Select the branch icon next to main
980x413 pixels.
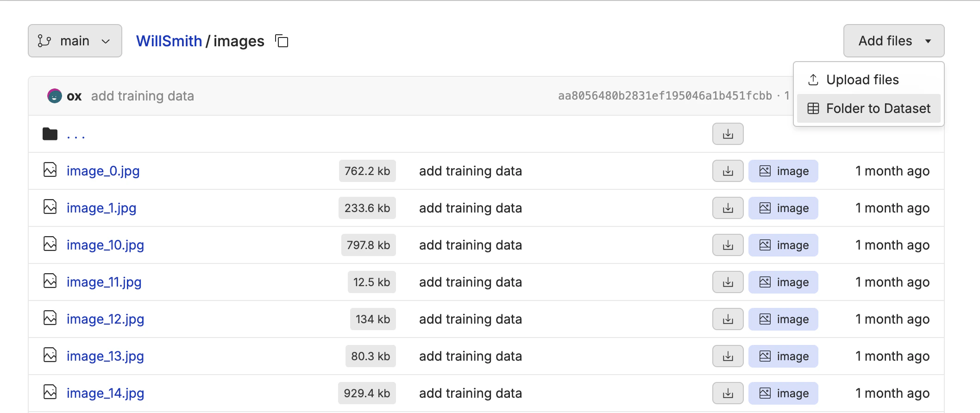coord(44,41)
